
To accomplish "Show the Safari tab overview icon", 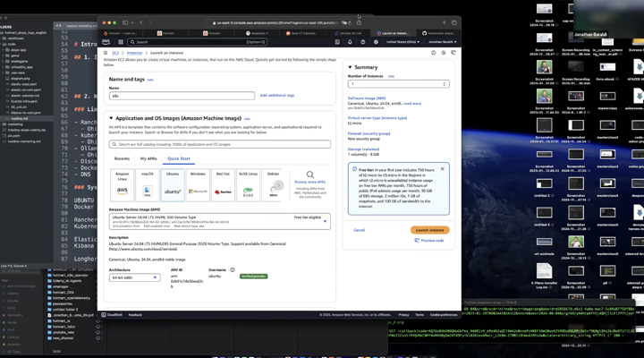I will coord(454,22).
